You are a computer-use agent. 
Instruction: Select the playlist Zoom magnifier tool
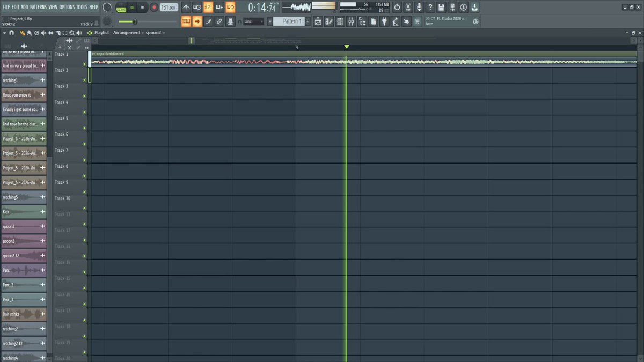[x=71, y=33]
